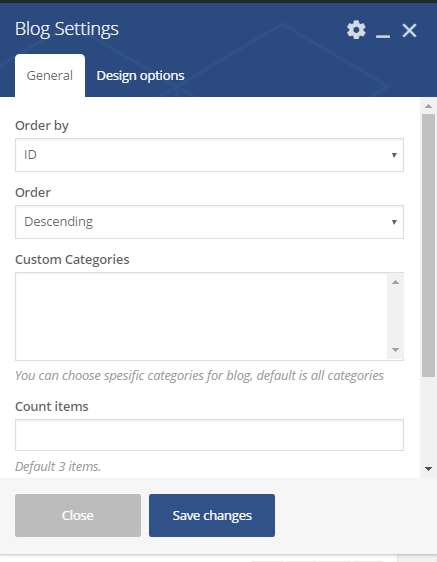
Task: Click the Save changes button
Action: [x=212, y=515]
